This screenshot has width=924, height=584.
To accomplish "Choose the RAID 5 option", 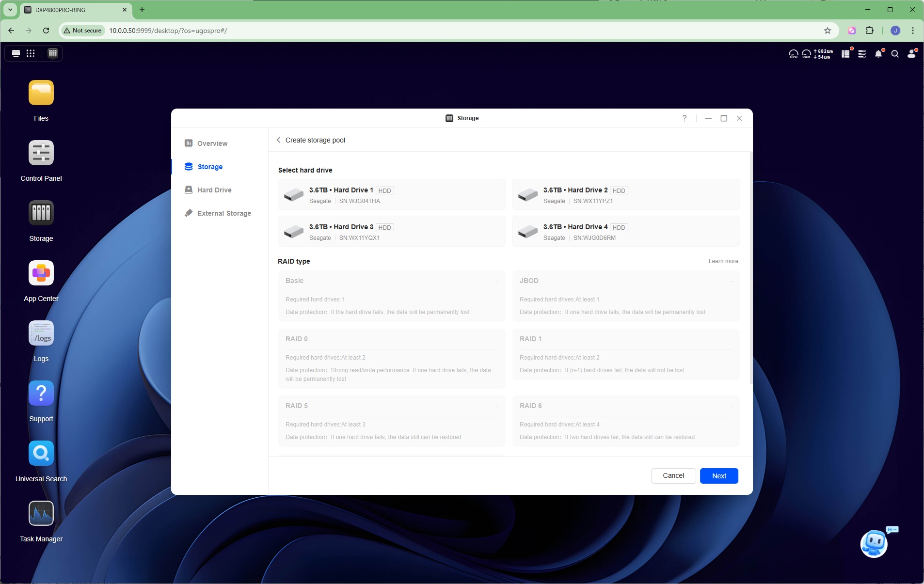I will click(392, 421).
